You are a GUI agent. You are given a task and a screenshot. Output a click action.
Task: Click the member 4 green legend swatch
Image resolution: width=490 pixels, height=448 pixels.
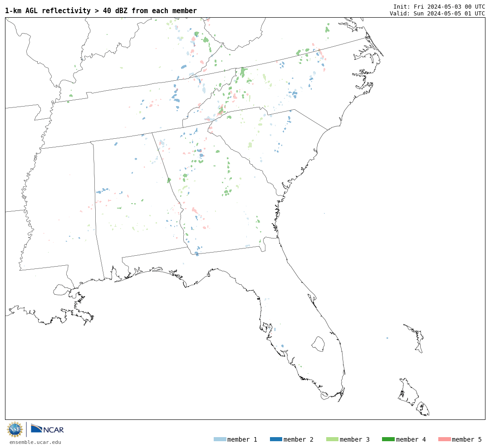point(388,439)
